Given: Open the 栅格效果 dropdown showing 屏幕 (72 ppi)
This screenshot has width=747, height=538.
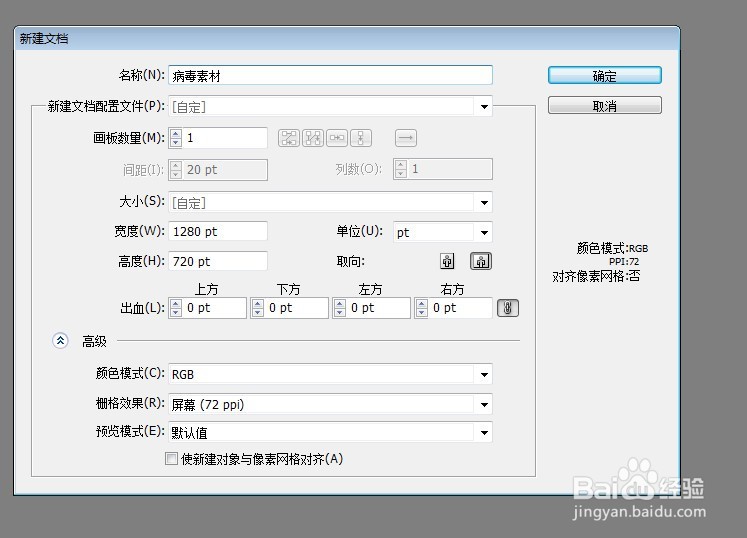Looking at the screenshot, I should (x=330, y=405).
